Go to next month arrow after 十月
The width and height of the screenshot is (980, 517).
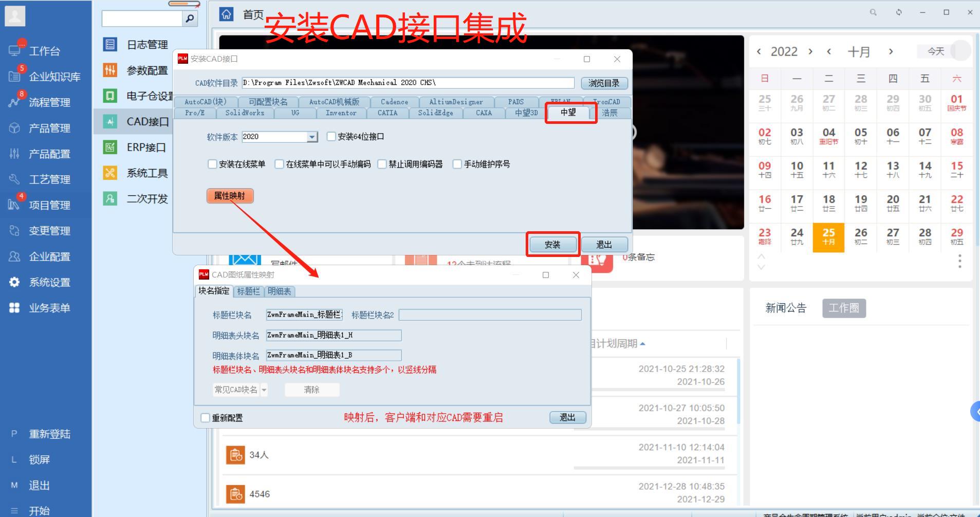(x=891, y=51)
